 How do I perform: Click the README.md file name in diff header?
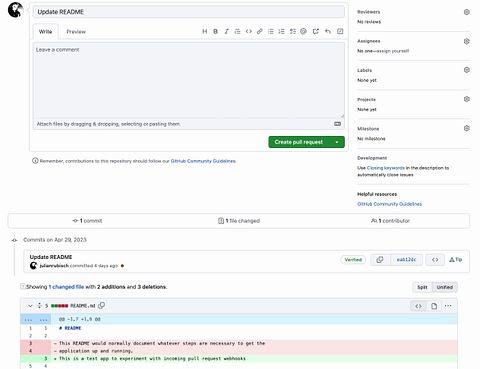pos(83,306)
